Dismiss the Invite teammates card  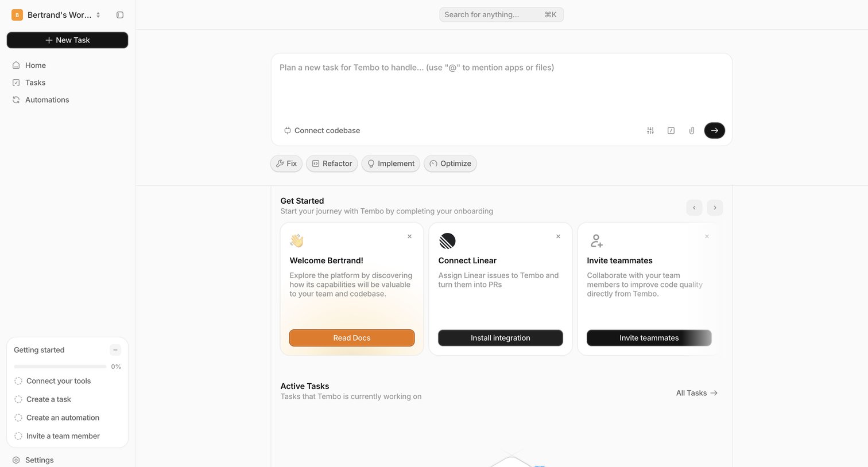tap(707, 236)
